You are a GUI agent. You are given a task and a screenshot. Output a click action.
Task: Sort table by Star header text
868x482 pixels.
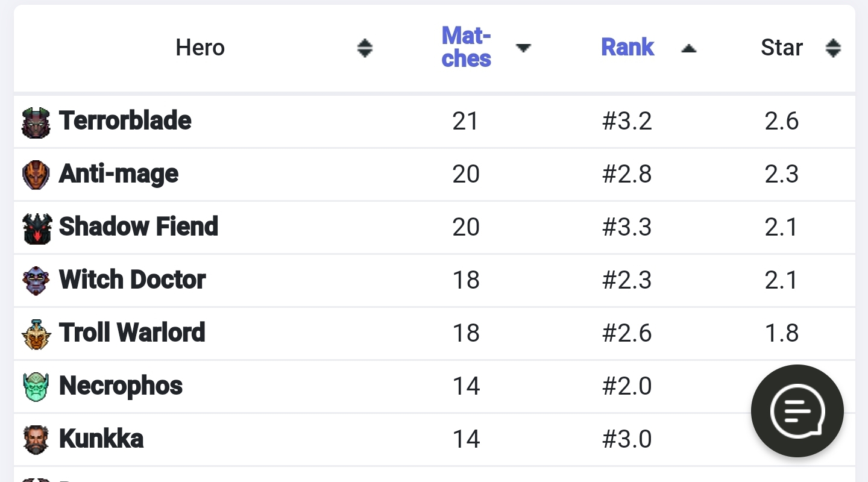point(782,48)
